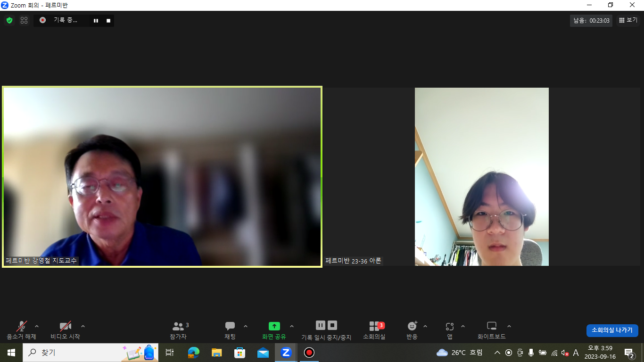Show hidden system tray icons
This screenshot has height=362, width=644.
(x=497, y=353)
